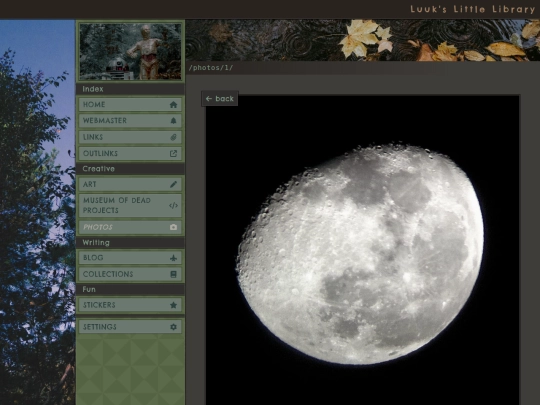Image resolution: width=540 pixels, height=405 pixels.
Task: Click the house icon beside Home
Action: click(x=173, y=105)
